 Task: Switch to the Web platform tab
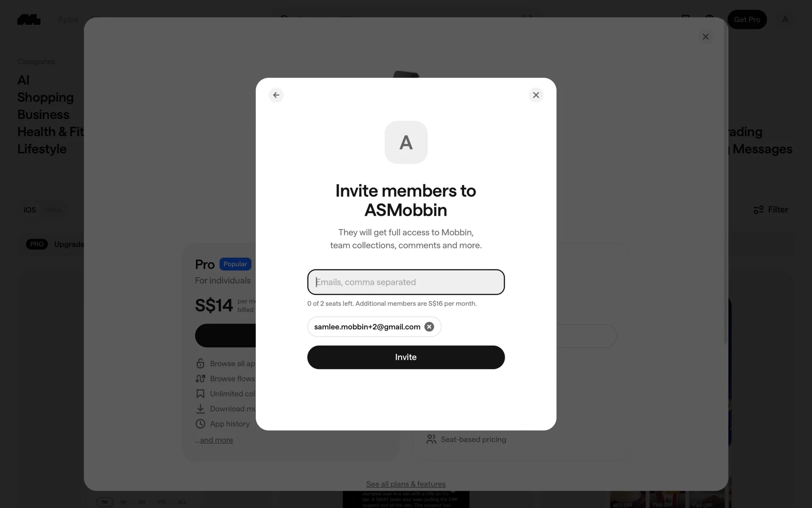(54, 210)
